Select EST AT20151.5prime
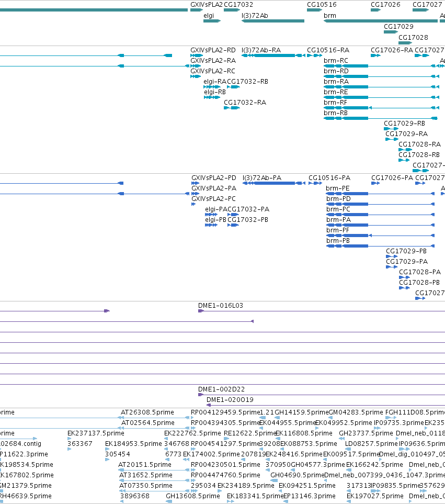 [x=145, y=465]
